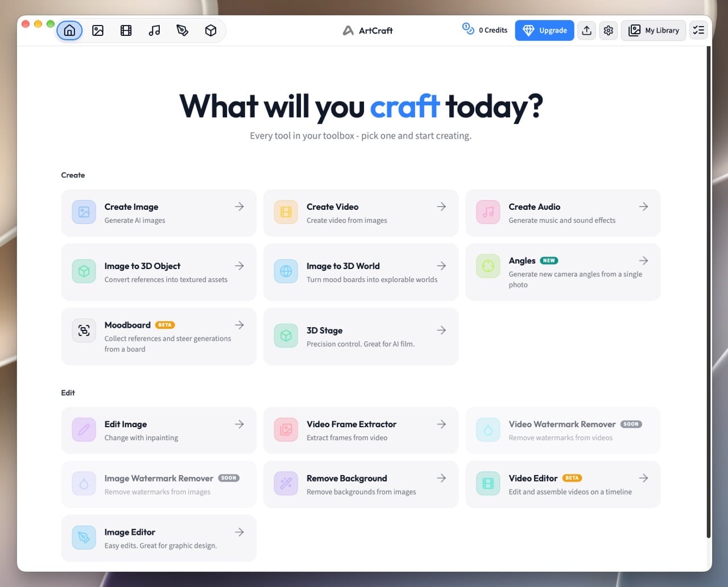Click the Video Editor film icon

pos(488,484)
